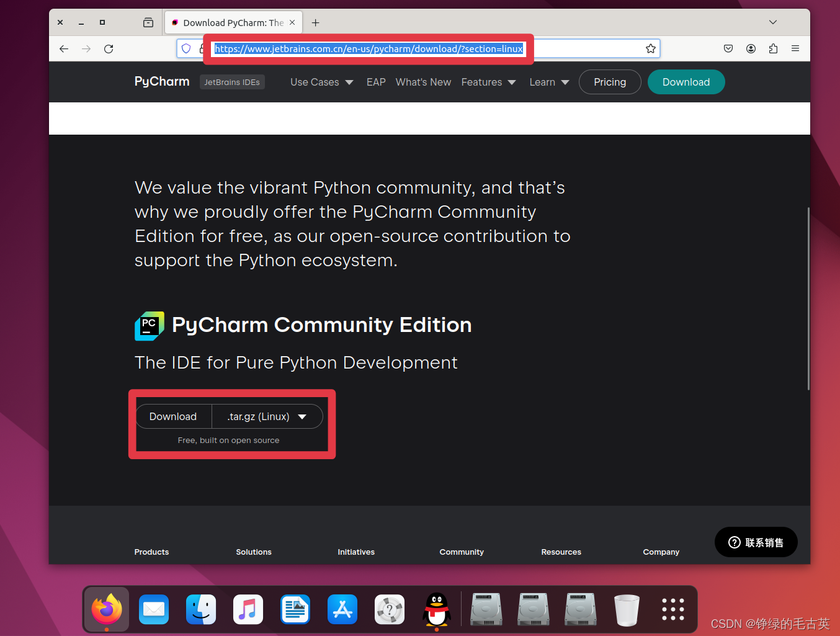
Task: Open the What's New nav link
Action: point(423,82)
